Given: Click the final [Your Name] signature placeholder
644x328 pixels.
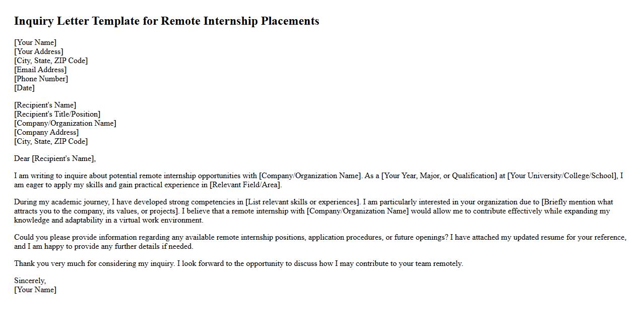Looking at the screenshot, I should pos(35,290).
